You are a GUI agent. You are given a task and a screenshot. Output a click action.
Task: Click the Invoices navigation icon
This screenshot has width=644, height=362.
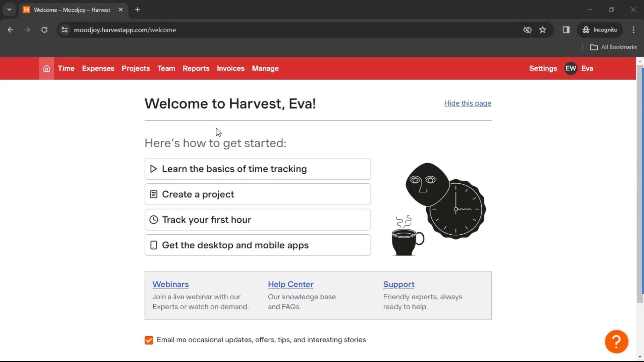coord(230,68)
